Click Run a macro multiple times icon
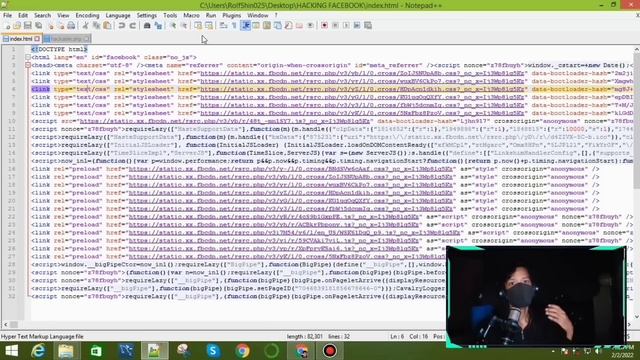This screenshot has height=360, width=640. (x=357, y=26)
